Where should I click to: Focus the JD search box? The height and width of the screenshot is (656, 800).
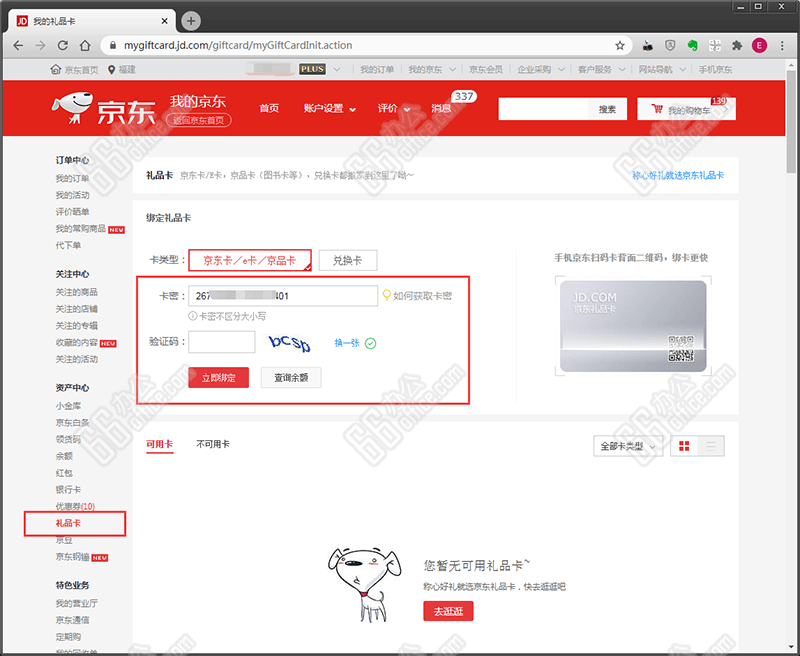(543, 109)
